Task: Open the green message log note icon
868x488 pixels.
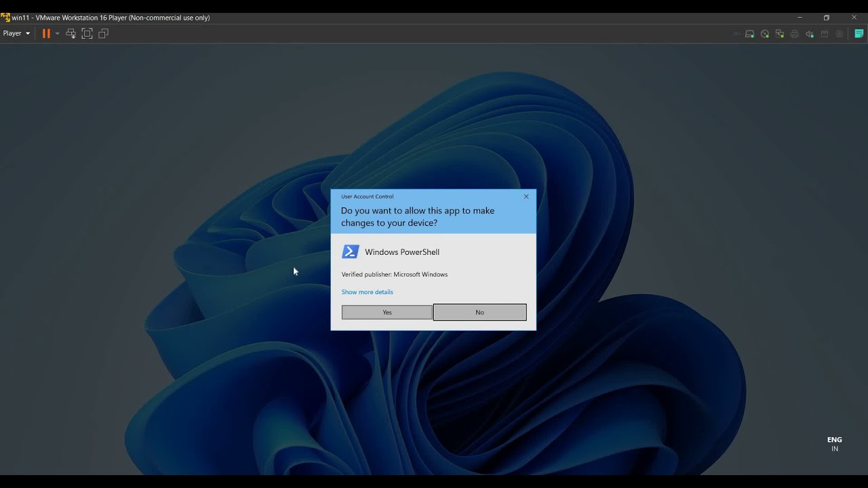Action: (x=859, y=33)
